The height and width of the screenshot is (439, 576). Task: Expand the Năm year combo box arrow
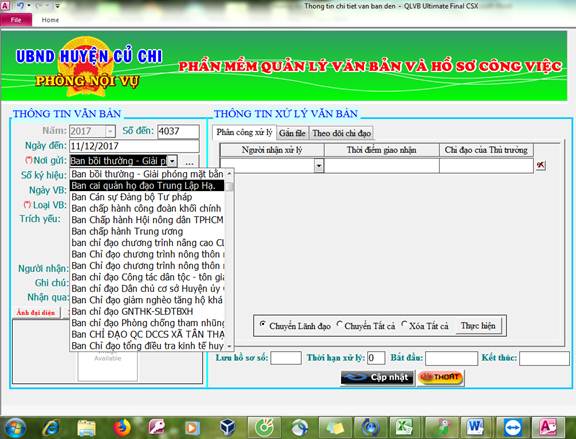(x=110, y=131)
